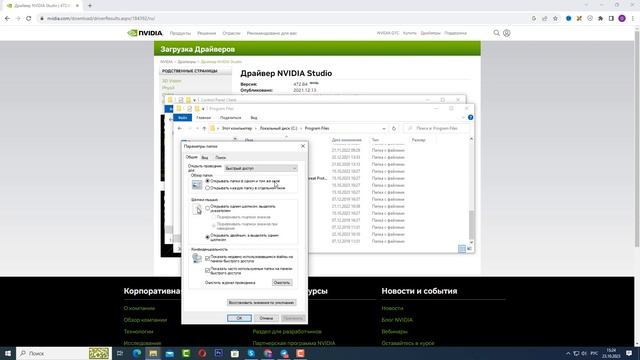The width and height of the screenshot is (640, 360).
Task: Click the browser address bar URL
Action: coord(101,18)
